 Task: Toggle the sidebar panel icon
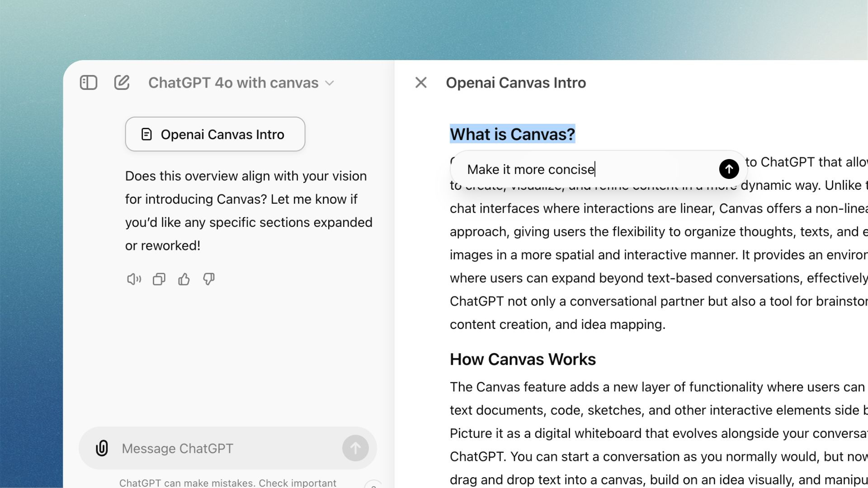89,83
